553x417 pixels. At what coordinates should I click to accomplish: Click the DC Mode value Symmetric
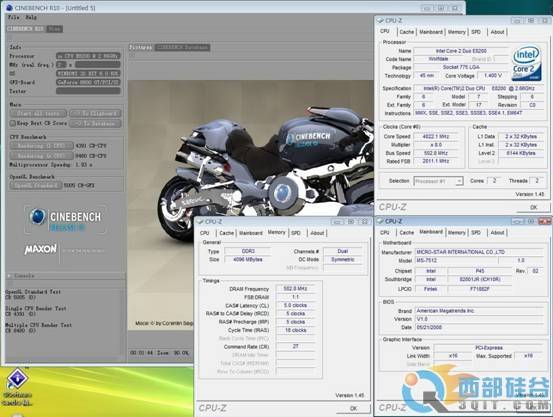[343, 259]
